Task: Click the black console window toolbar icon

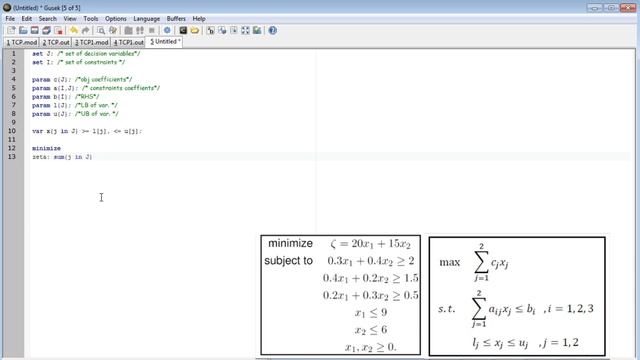Action: (183, 30)
